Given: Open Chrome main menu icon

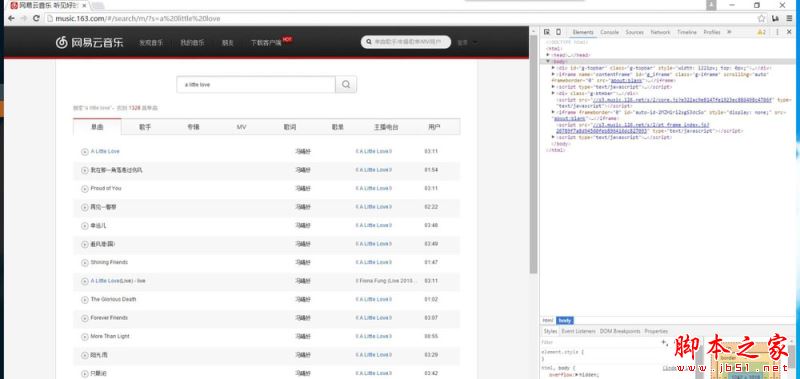Looking at the screenshot, I should pos(789,18).
